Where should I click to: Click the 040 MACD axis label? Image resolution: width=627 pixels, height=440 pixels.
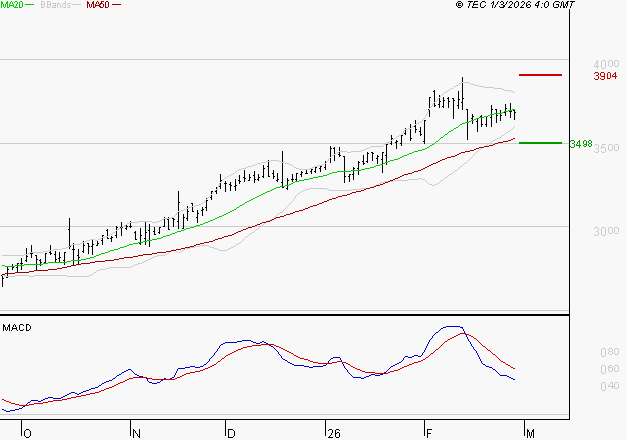(x=610, y=386)
